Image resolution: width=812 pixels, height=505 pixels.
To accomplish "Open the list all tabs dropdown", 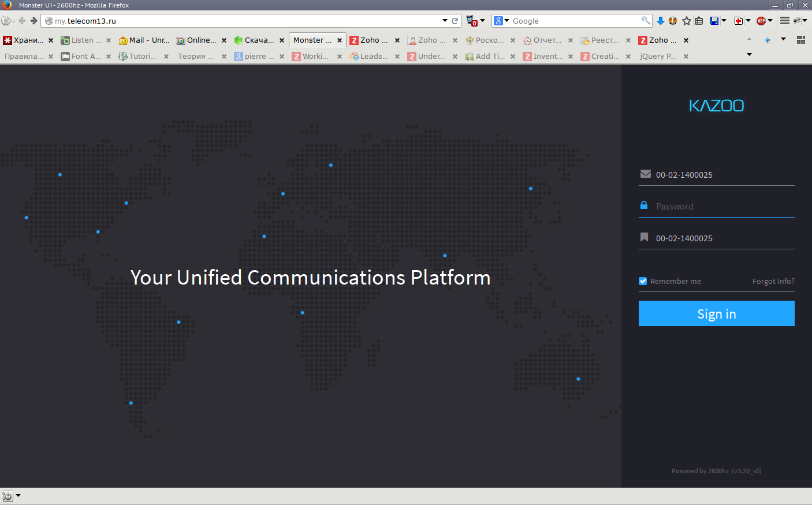I will tap(784, 39).
